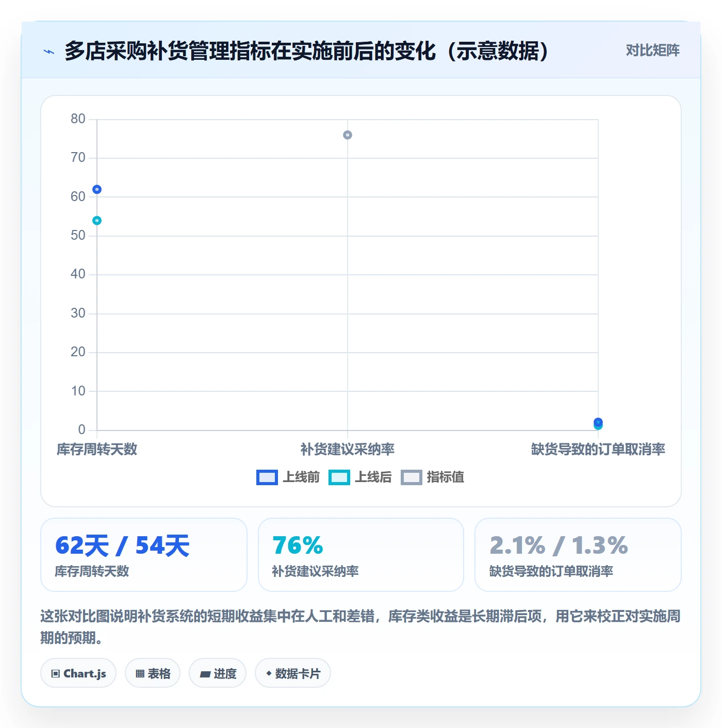Viewport: 722px width, 728px height.
Task: Click the bar icon in the 进度 chip
Action: tap(205, 674)
